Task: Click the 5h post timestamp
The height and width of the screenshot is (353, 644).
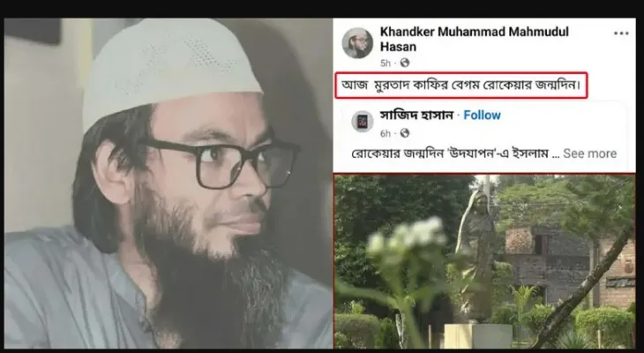Action: tap(386, 64)
